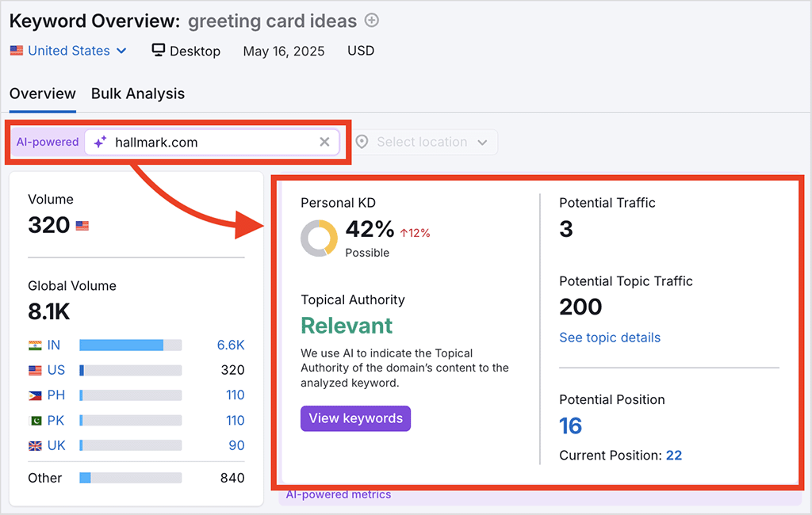The width and height of the screenshot is (812, 515).
Task: Click the sparkle icon in domain field
Action: (101, 142)
